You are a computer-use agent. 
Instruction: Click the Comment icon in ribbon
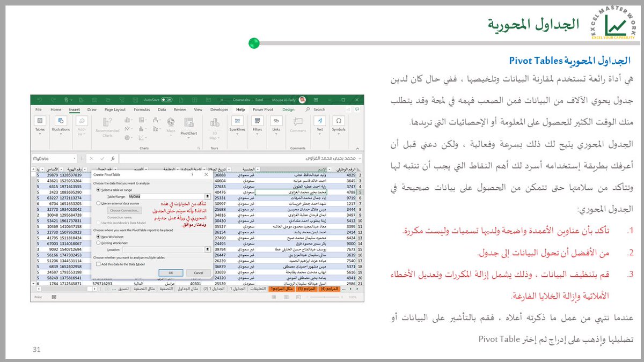point(298,125)
